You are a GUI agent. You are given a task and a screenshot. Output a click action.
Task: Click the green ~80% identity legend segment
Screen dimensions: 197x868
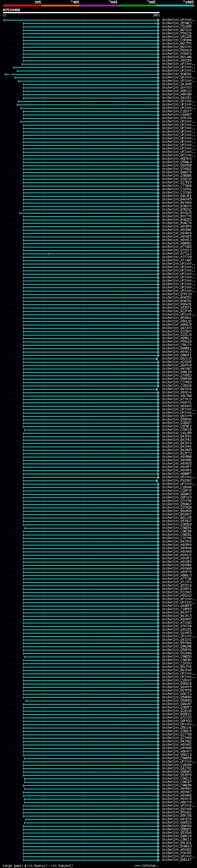(x=137, y=6)
